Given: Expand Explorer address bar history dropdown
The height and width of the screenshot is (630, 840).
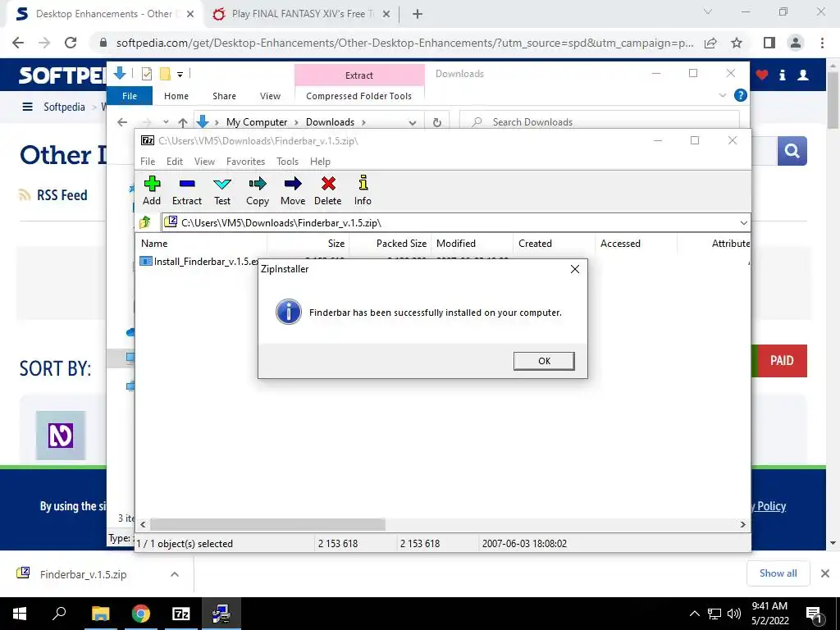Looking at the screenshot, I should (412, 123).
